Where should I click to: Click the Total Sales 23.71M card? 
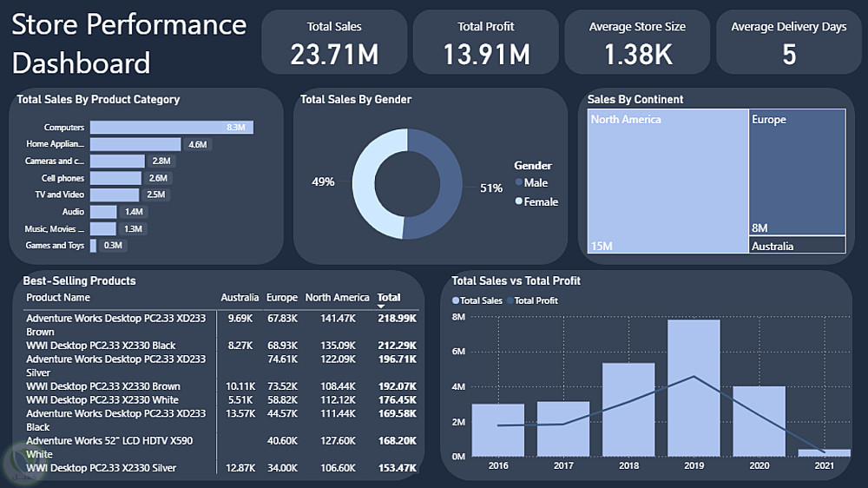click(334, 42)
